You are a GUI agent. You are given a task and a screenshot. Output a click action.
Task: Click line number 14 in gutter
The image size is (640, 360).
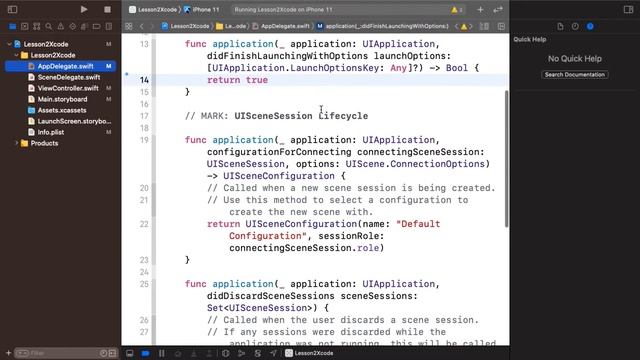pos(144,80)
